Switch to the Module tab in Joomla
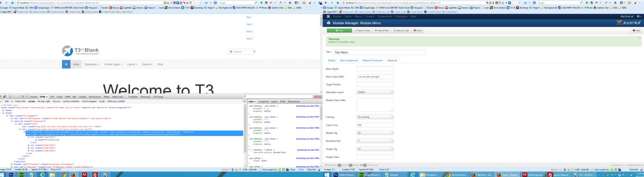Viewport: 644px width, 177px height. 332,60
